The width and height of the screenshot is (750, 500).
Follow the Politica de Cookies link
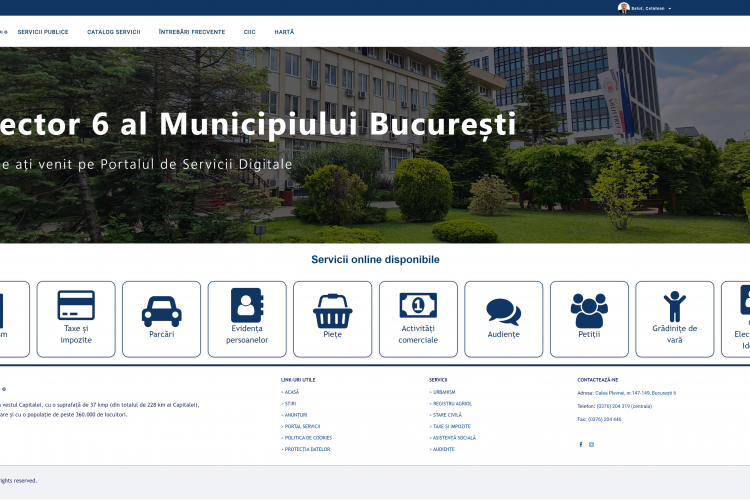[x=307, y=438]
